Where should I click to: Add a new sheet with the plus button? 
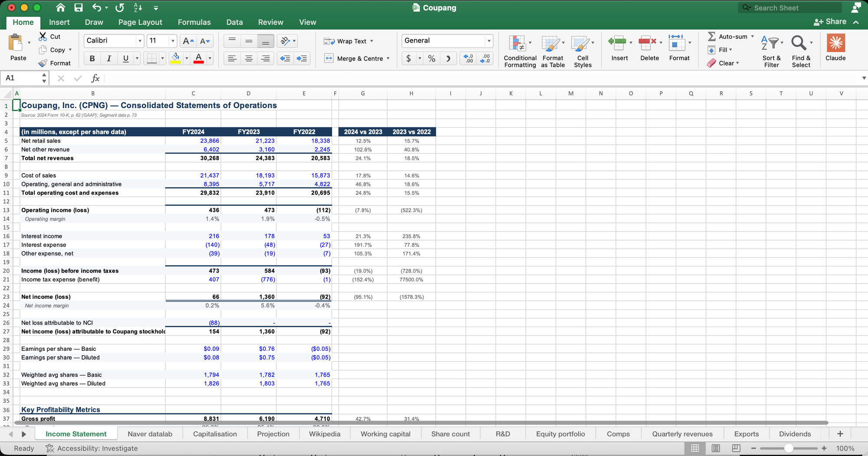[840, 434]
